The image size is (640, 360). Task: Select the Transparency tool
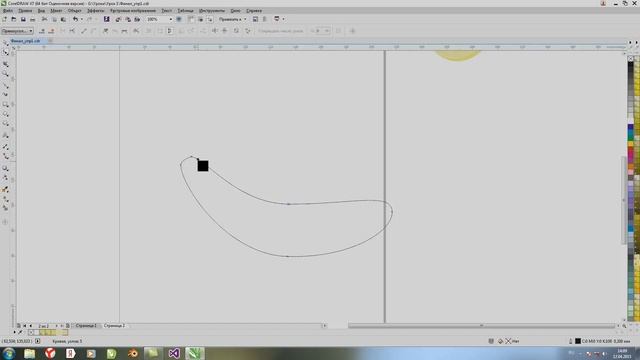5,178
